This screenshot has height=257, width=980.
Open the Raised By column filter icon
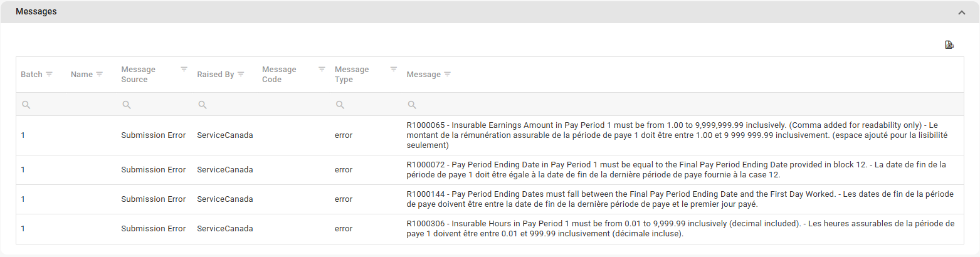coord(241,74)
